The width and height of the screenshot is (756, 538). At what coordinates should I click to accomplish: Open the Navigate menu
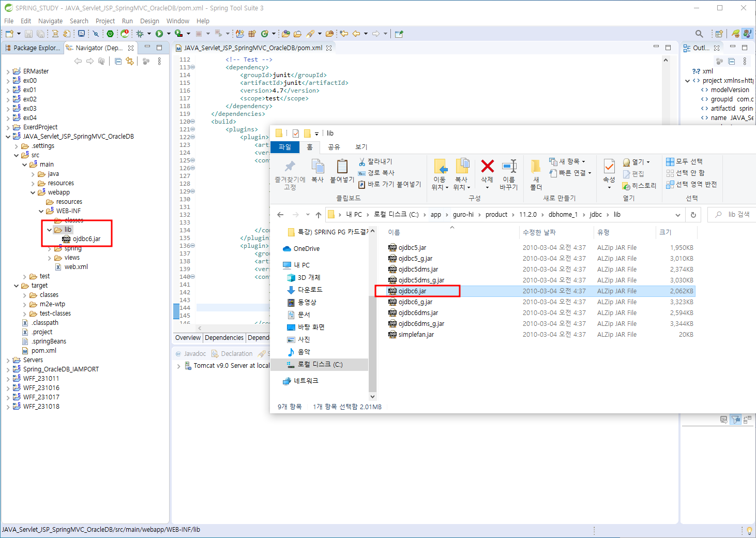50,21
